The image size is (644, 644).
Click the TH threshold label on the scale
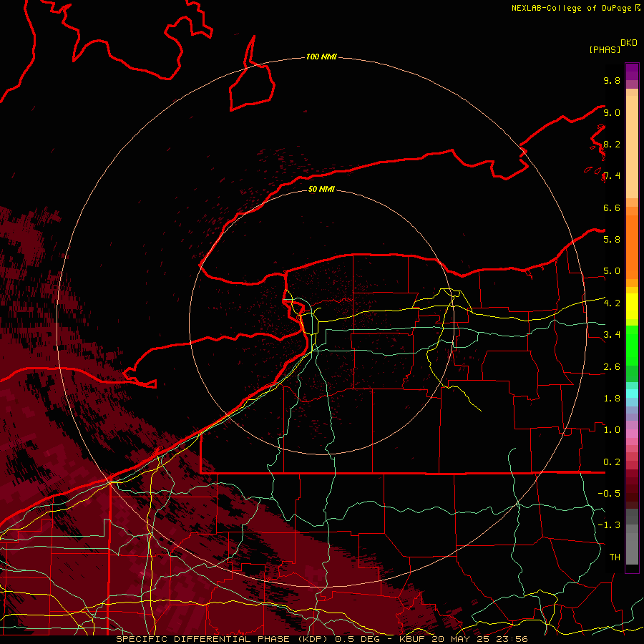tap(615, 557)
